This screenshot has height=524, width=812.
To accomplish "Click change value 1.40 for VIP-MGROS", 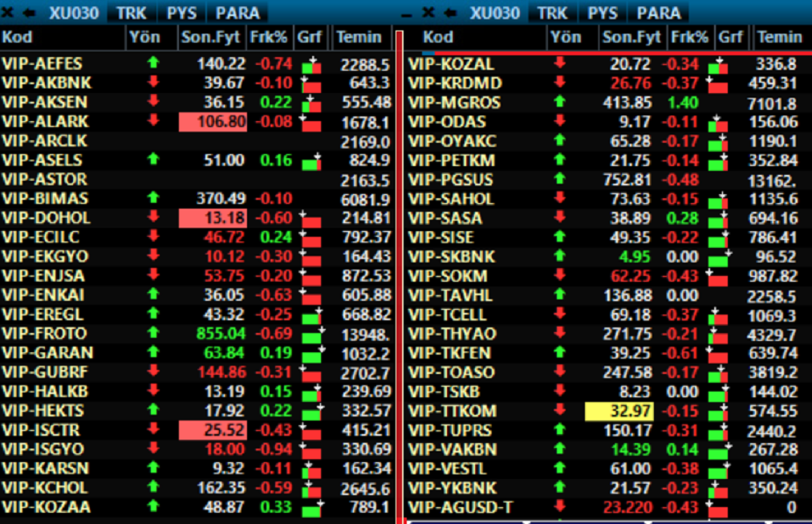I will click(683, 103).
